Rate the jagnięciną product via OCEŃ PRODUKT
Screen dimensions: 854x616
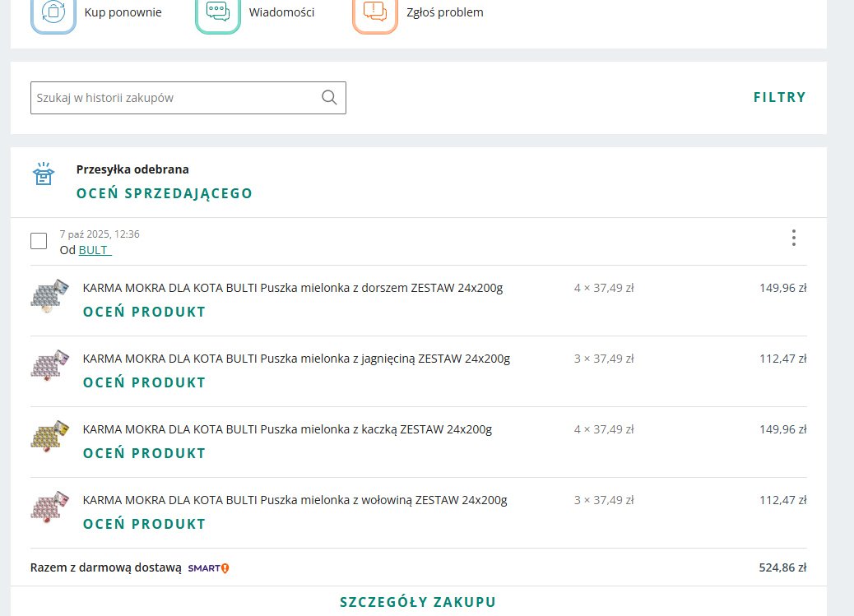[144, 383]
